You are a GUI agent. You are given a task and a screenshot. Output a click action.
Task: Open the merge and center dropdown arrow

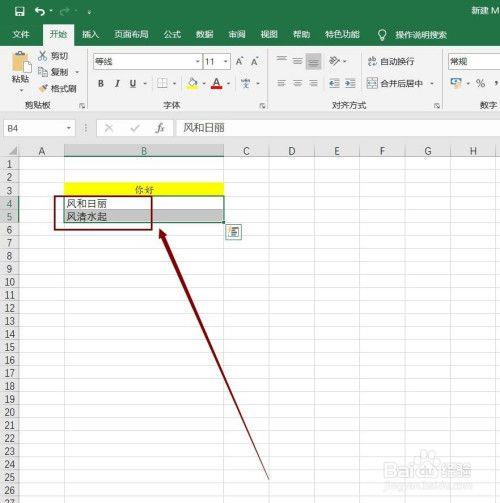pyautogui.click(x=432, y=83)
